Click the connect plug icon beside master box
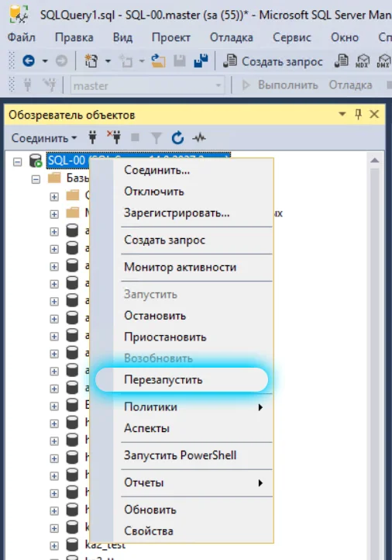The height and width of the screenshot is (560, 392). pos(27,85)
